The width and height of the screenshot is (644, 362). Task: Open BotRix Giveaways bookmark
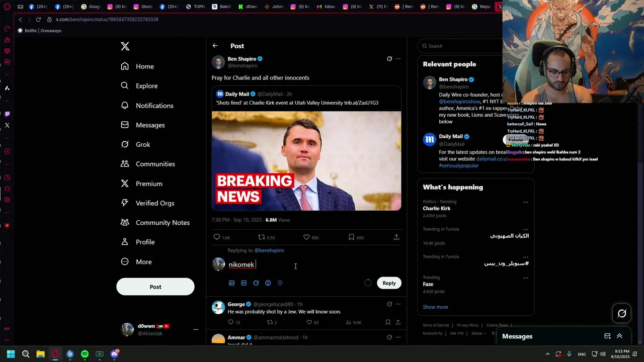(39, 31)
